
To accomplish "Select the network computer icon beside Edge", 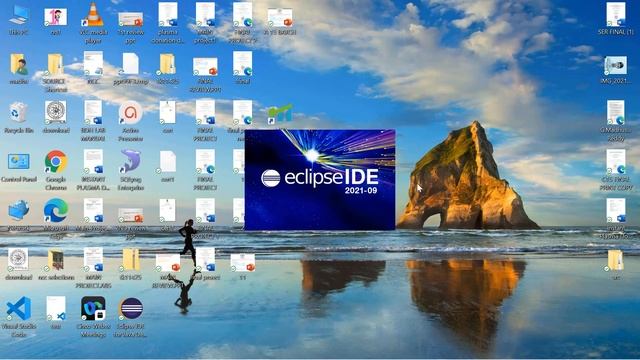I will [18, 213].
